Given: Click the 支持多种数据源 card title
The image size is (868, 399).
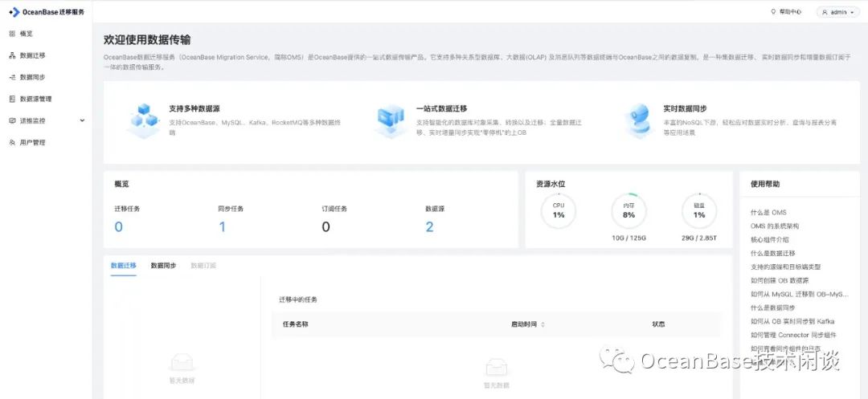Looking at the screenshot, I should click(x=194, y=109).
